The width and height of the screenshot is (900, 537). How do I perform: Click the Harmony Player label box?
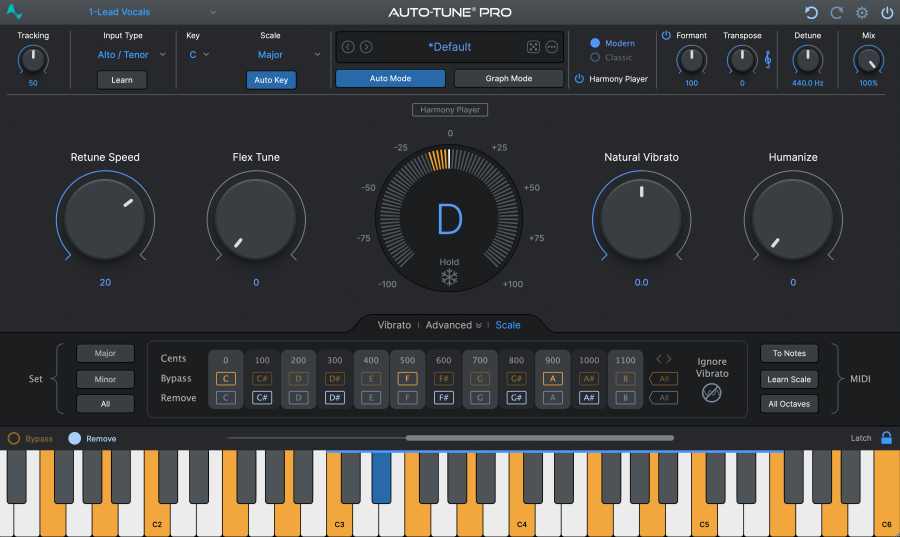[450, 110]
